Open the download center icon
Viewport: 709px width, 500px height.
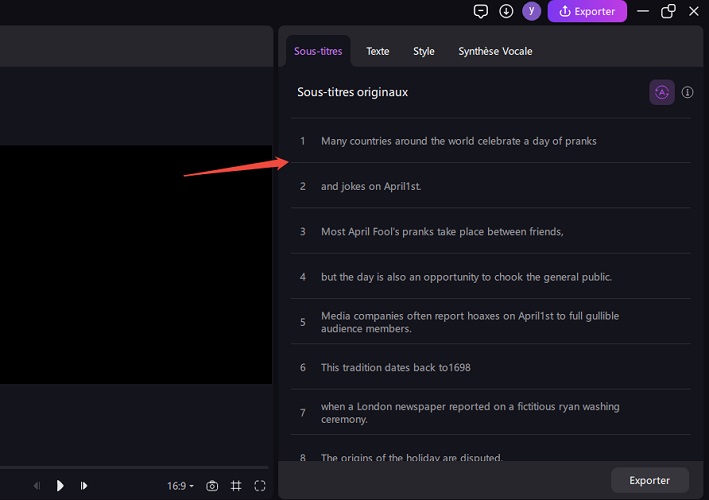(506, 11)
